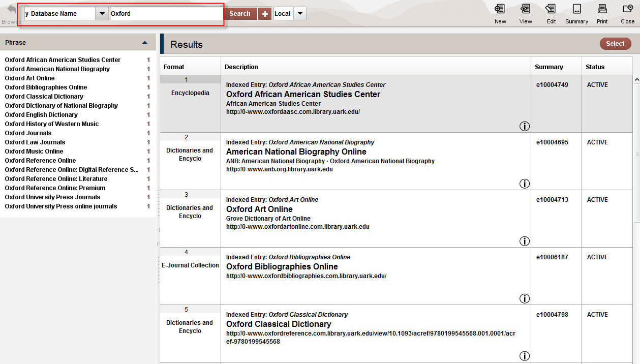This screenshot has width=640, height=364.
Task: Open info icon for Oxford Art Online
Action: (525, 241)
